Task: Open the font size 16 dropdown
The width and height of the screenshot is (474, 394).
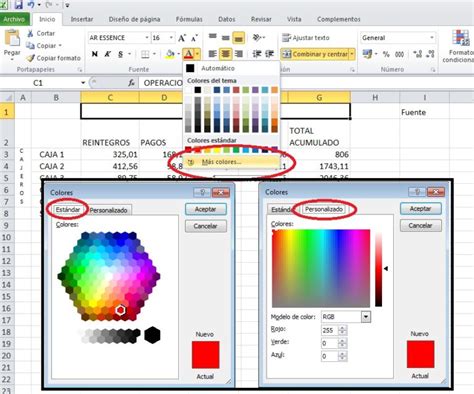Action: tap(171, 38)
